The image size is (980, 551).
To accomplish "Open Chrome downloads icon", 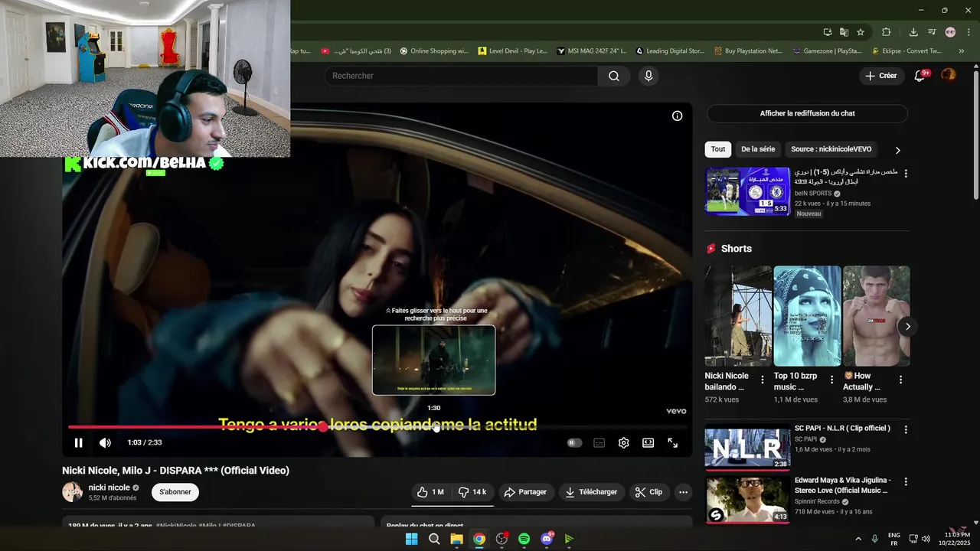I will click(x=913, y=32).
